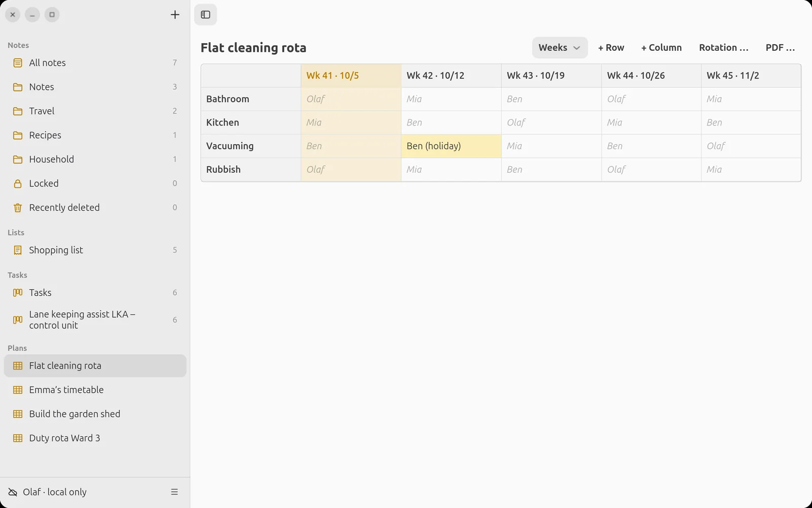The image size is (812, 508).
Task: Click the Locked padlock icon
Action: (18, 183)
